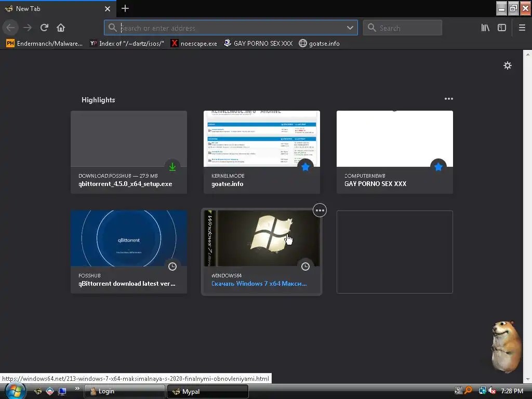Click bookmark star on KERNELMODE card
The image size is (532, 399).
pos(305,167)
